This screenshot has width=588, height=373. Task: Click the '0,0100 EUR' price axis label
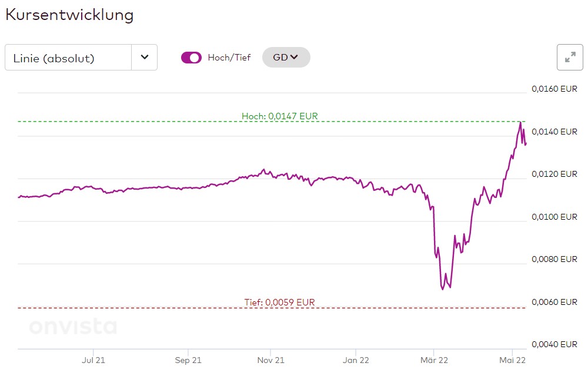[x=554, y=217]
